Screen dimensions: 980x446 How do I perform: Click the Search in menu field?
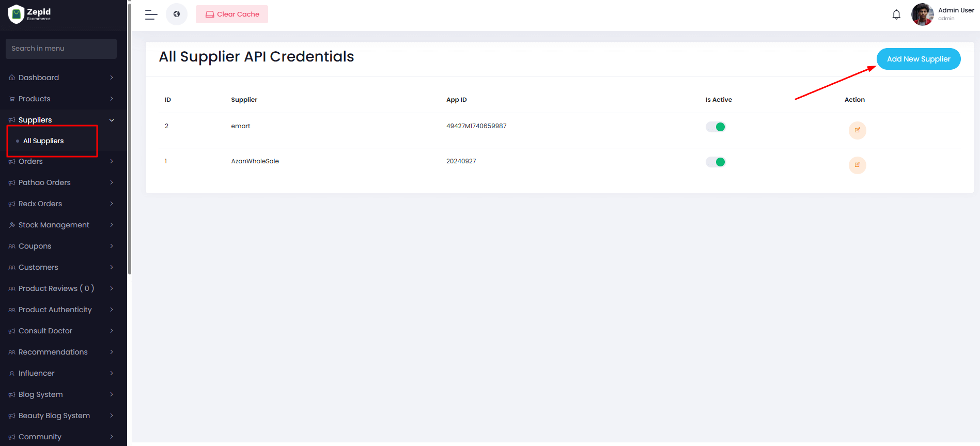pos(61,49)
